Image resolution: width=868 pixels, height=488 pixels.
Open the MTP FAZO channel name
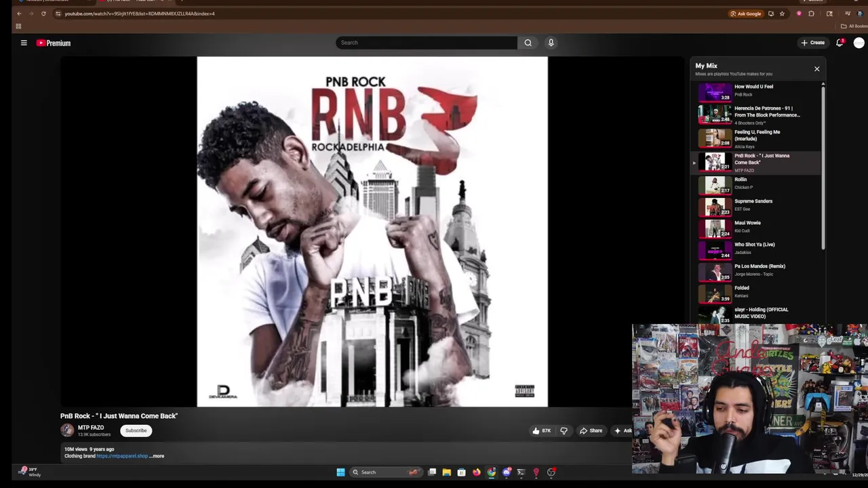click(x=91, y=428)
